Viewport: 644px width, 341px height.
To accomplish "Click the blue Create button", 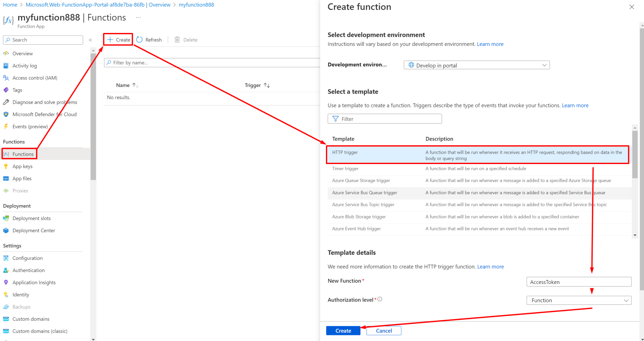I will click(x=343, y=331).
